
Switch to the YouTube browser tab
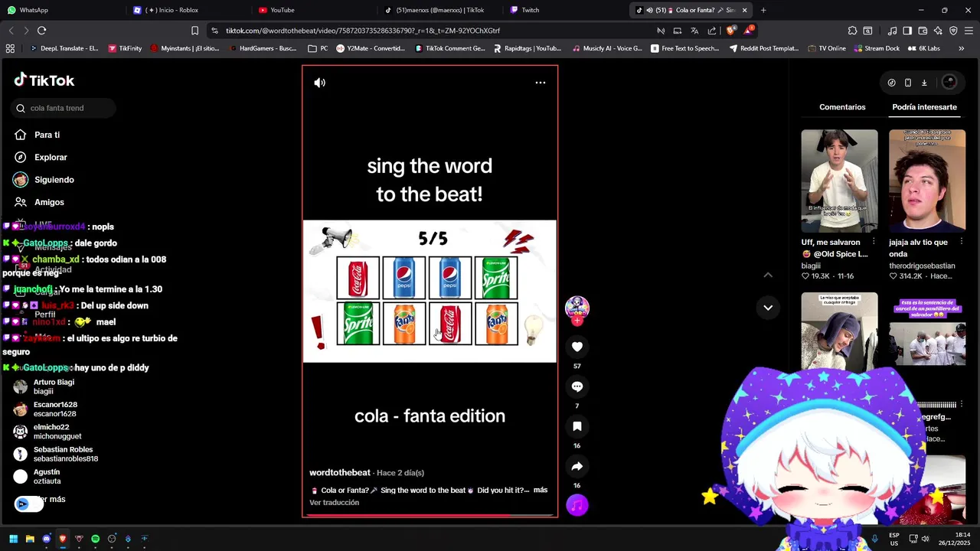[314, 10]
